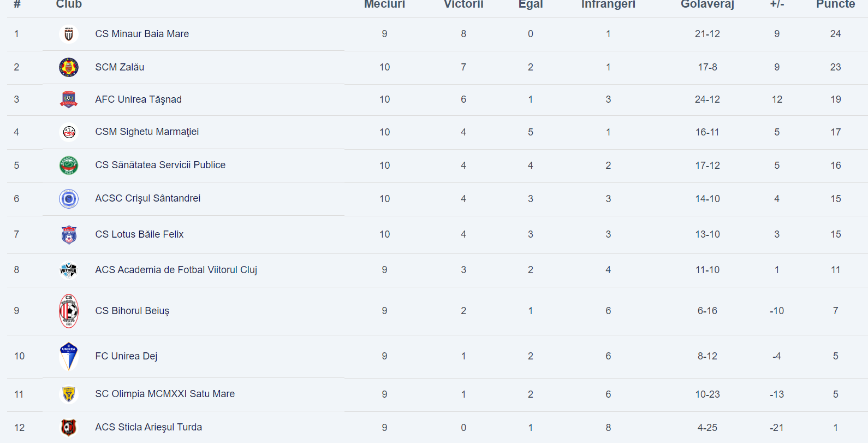
Task: Click the CS Sănătatea Servicii Publice green logo
Action: pos(69,165)
